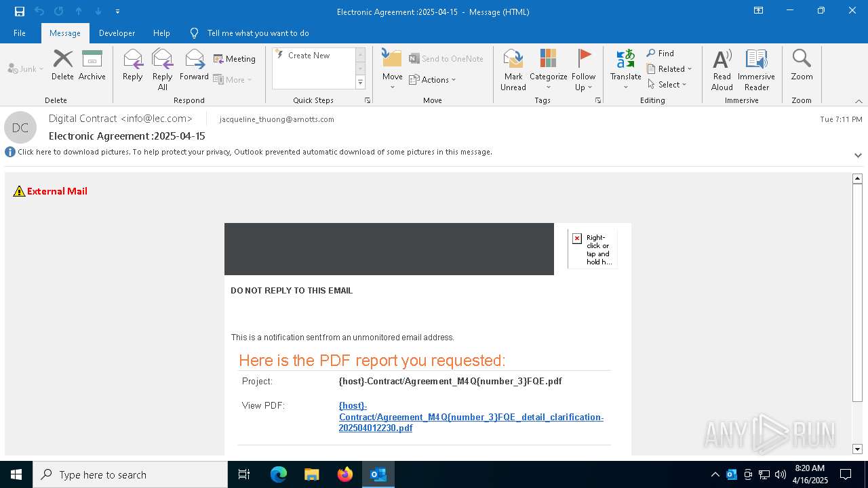
Task: Open the Junk dropdown
Action: coord(26,68)
